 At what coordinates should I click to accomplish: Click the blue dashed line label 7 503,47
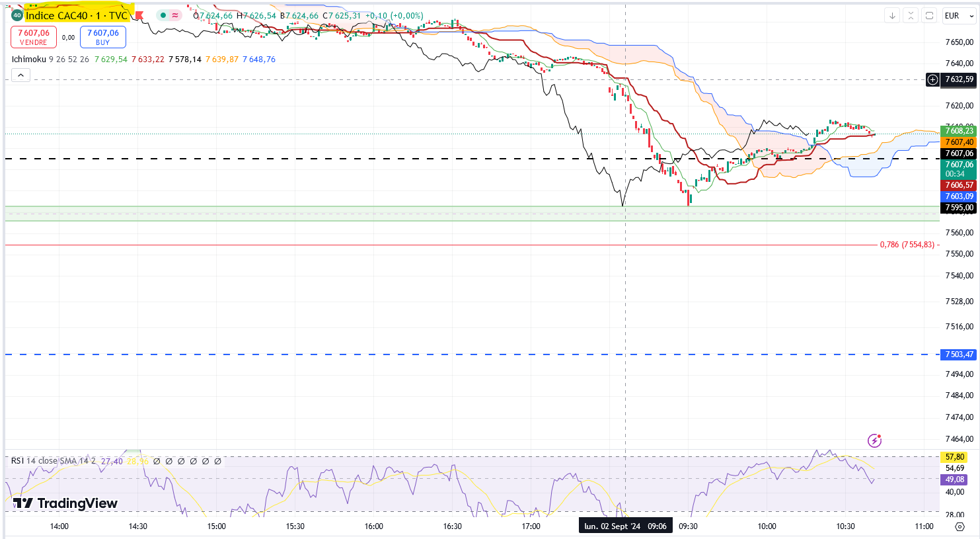959,354
